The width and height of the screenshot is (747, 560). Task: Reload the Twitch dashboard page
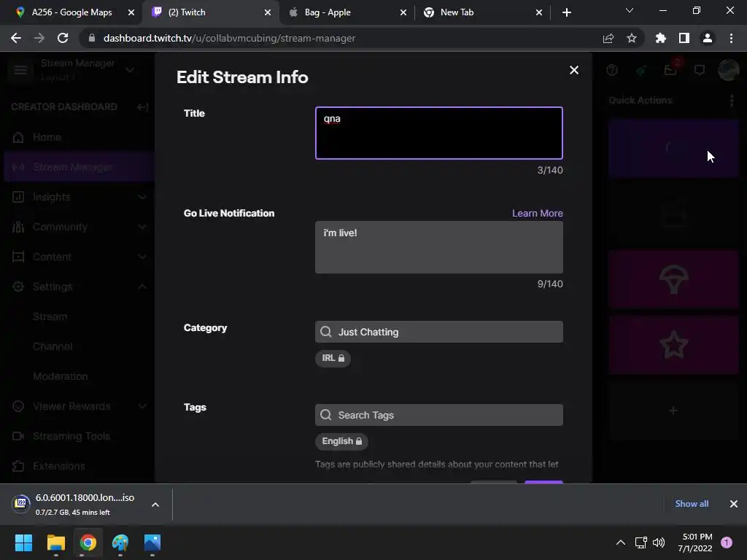pos(63,38)
